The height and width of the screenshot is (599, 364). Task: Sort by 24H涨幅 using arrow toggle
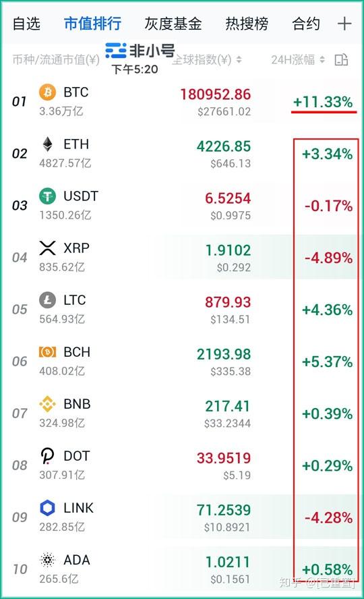tap(322, 59)
